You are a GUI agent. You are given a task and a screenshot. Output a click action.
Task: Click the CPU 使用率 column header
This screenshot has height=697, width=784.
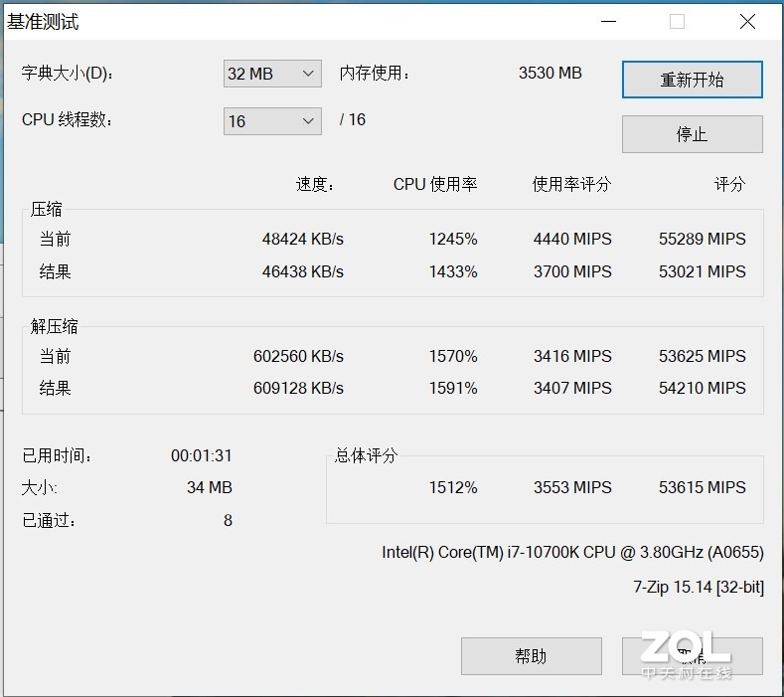click(435, 184)
